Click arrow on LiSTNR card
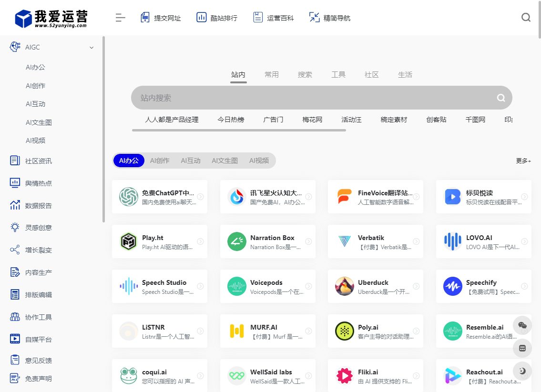541x392 pixels. (x=200, y=331)
